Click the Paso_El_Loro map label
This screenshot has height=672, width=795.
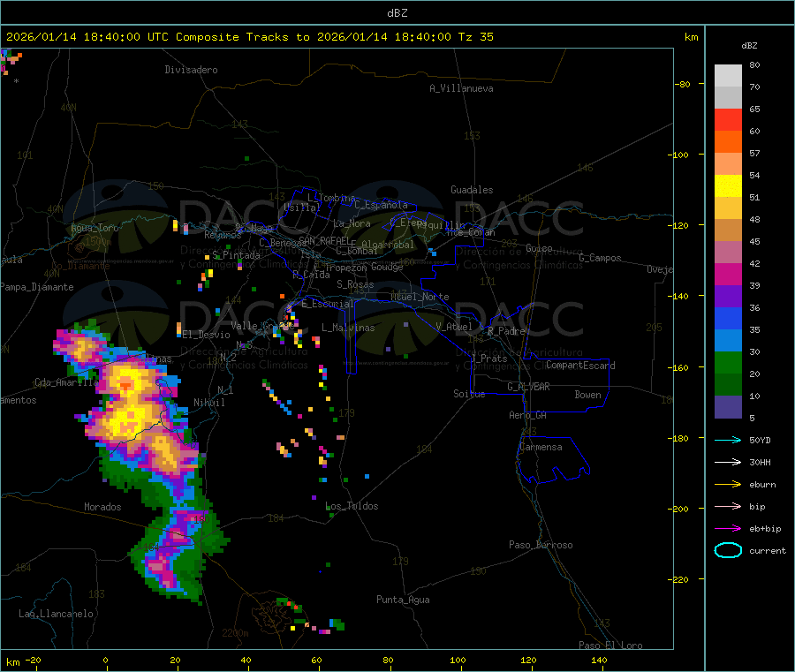(610, 646)
